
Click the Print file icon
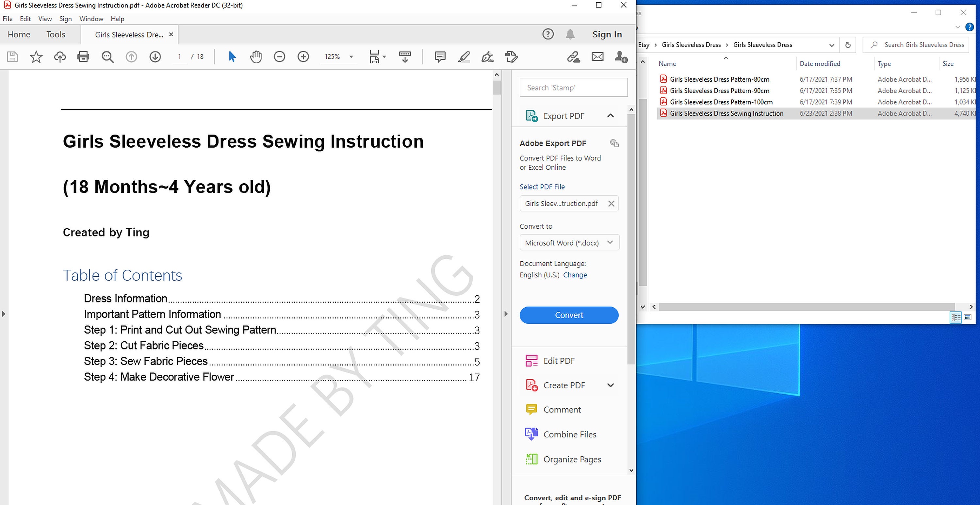click(83, 57)
